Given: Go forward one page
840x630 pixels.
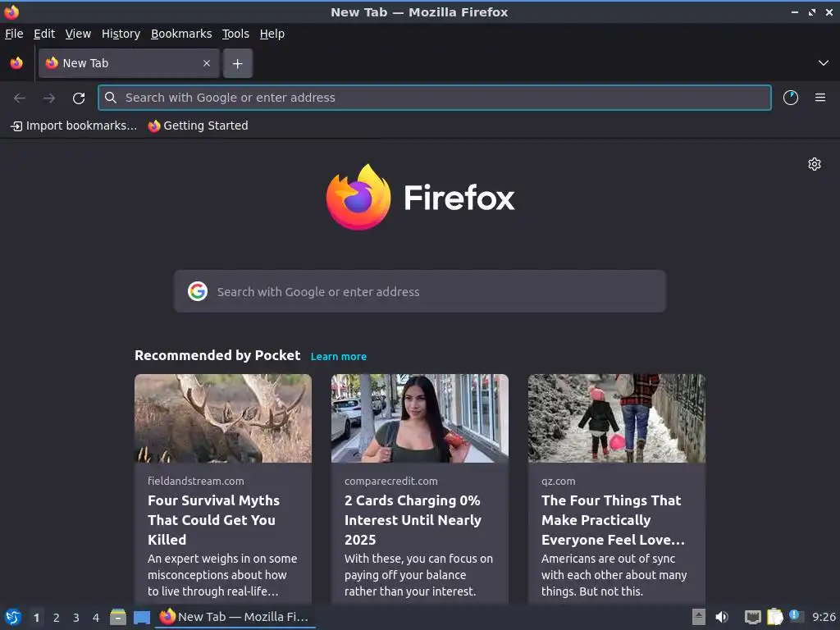Looking at the screenshot, I should click(48, 98).
